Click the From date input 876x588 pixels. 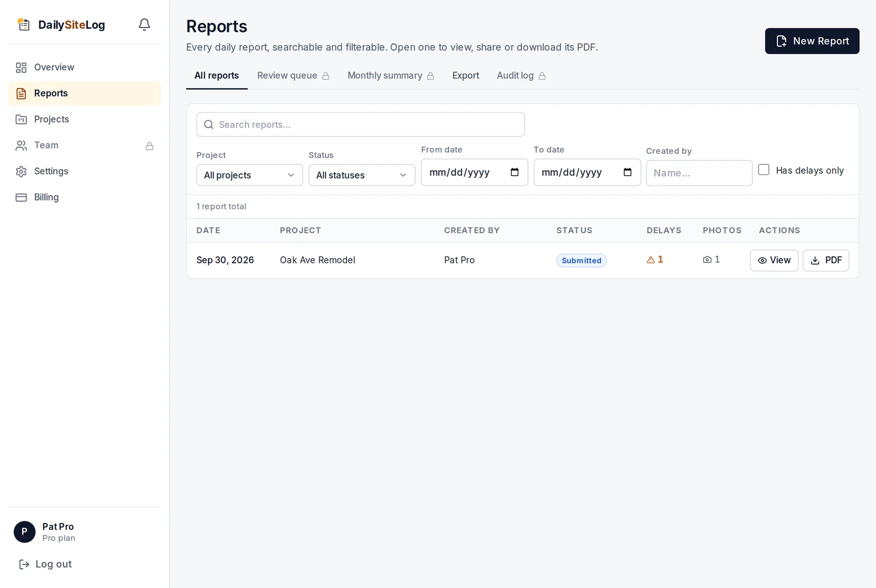(x=474, y=172)
